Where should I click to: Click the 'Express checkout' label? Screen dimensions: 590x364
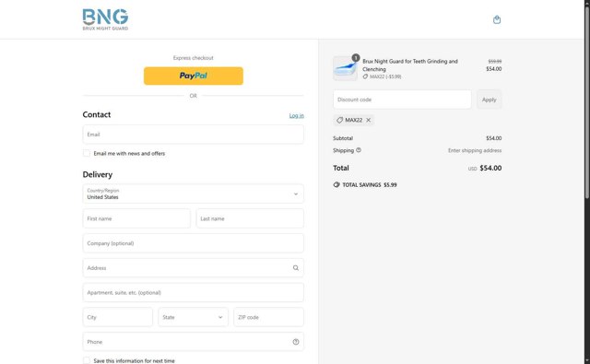coord(193,58)
